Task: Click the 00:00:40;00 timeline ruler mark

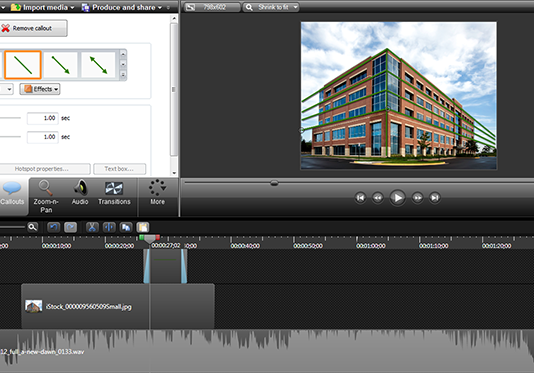Action: 245,246
